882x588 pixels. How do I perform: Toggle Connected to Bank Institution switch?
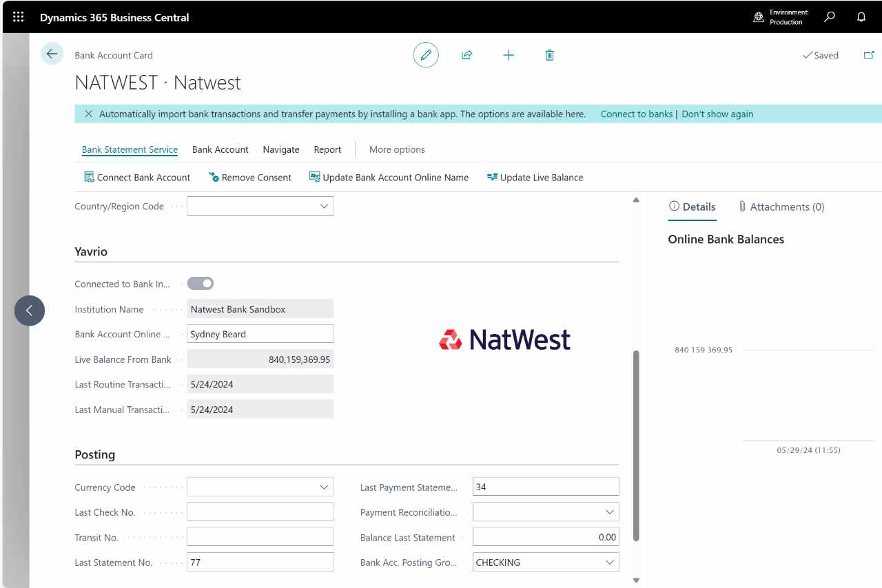coord(201,284)
